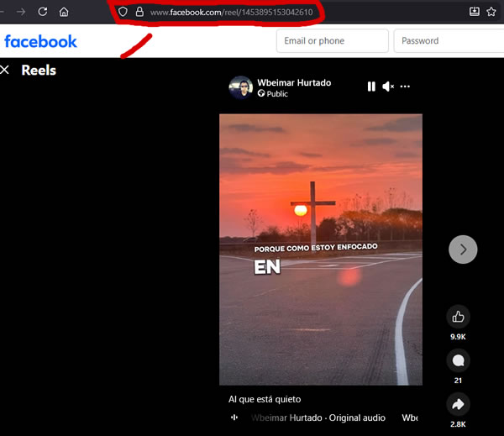Open comments with the speech bubble icon
Viewport: 504px width, 436px height.
[458, 360]
